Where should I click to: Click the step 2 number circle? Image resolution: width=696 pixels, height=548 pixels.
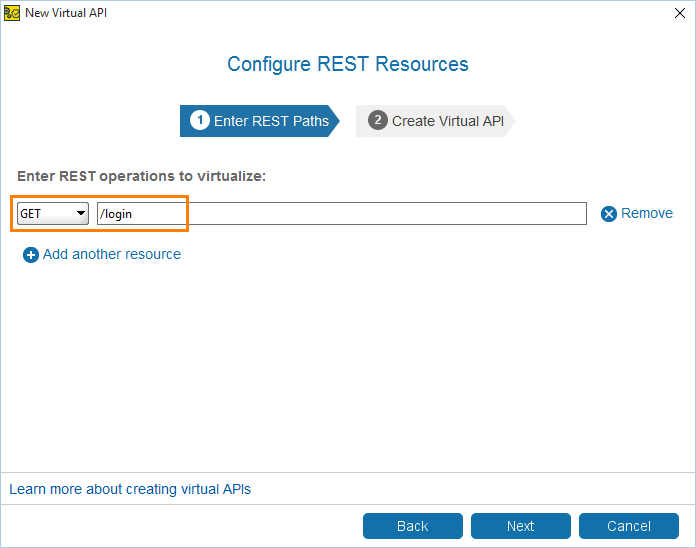[378, 120]
